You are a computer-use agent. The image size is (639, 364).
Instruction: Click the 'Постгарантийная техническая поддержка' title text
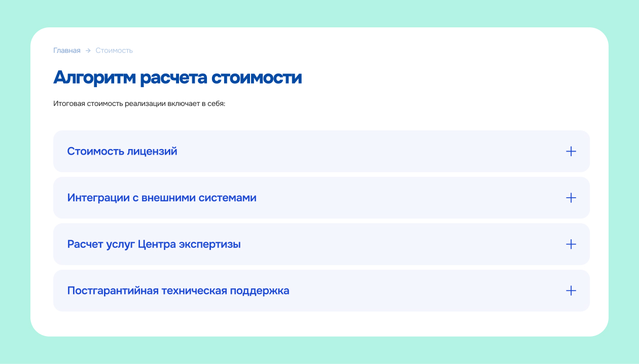pos(178,291)
